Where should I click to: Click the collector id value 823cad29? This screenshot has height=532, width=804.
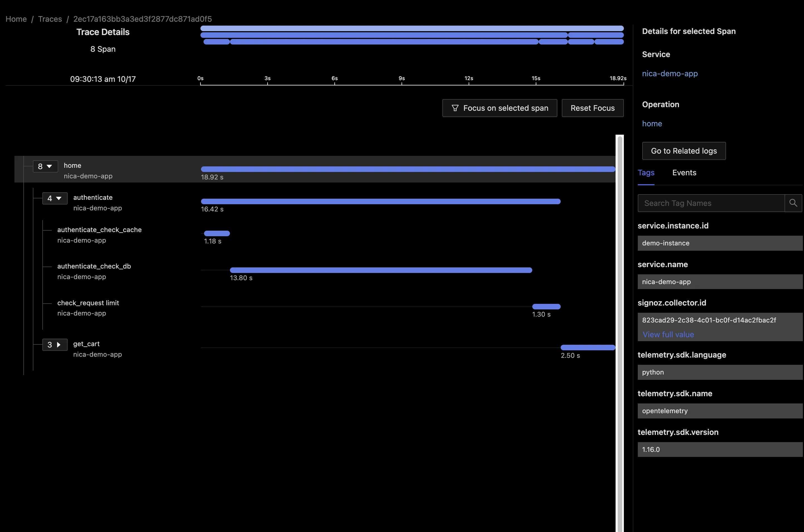(709, 320)
